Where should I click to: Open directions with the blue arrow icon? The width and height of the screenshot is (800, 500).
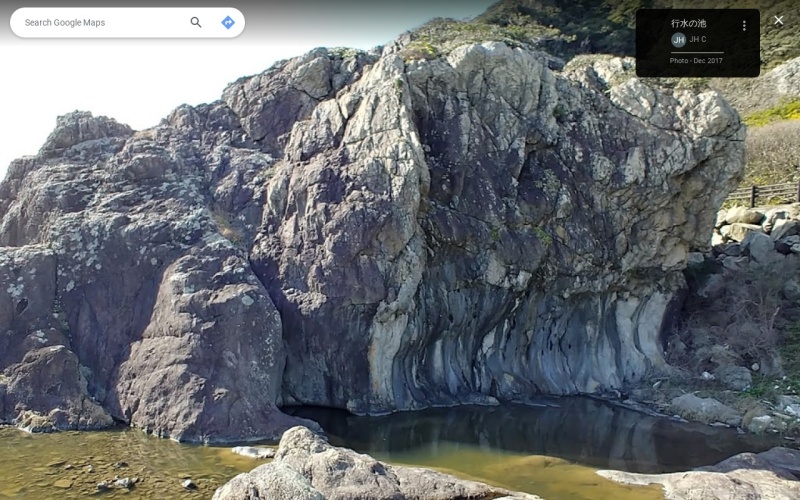(x=228, y=22)
